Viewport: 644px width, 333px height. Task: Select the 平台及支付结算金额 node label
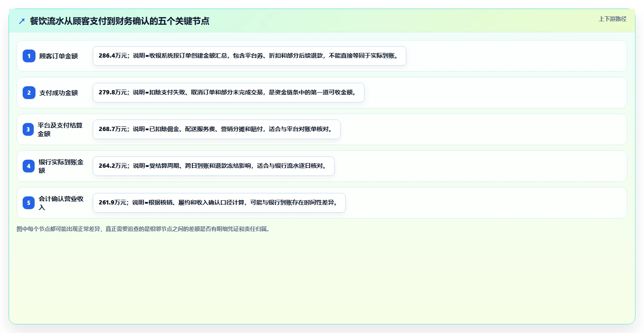(x=60, y=129)
